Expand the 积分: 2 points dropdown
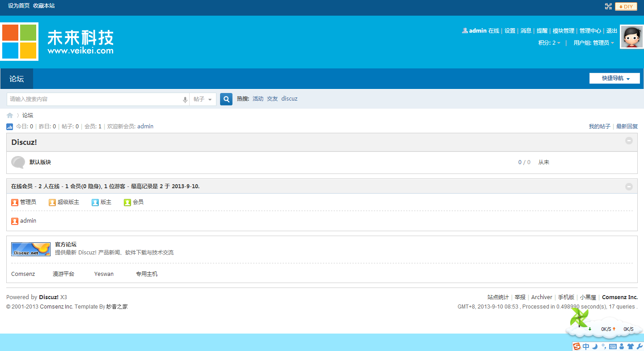644x351 pixels. click(550, 43)
